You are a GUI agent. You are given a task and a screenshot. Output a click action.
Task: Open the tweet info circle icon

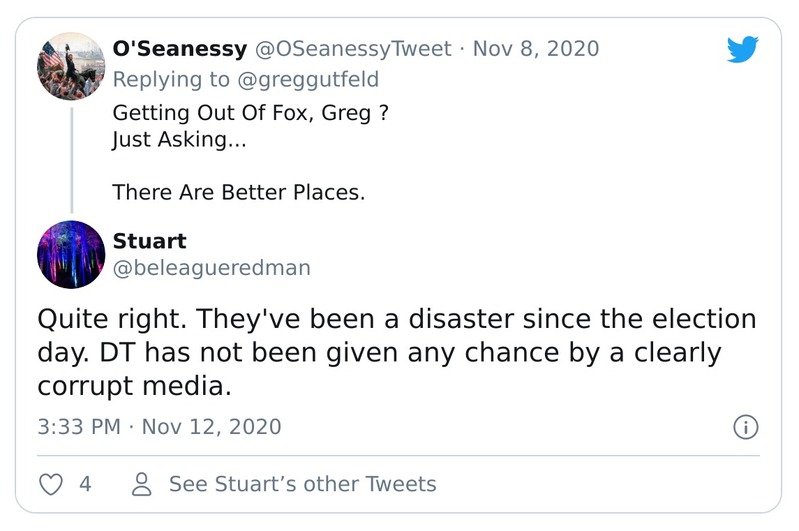746,427
